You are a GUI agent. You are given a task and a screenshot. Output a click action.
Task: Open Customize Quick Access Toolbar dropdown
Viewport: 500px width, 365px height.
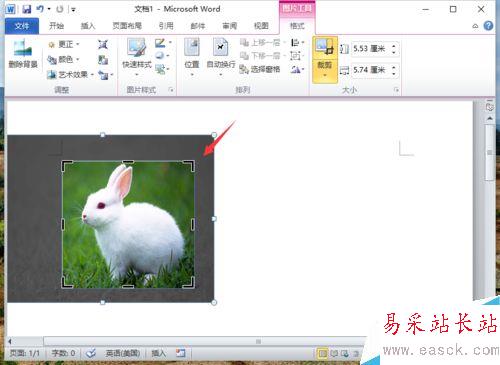click(73, 10)
